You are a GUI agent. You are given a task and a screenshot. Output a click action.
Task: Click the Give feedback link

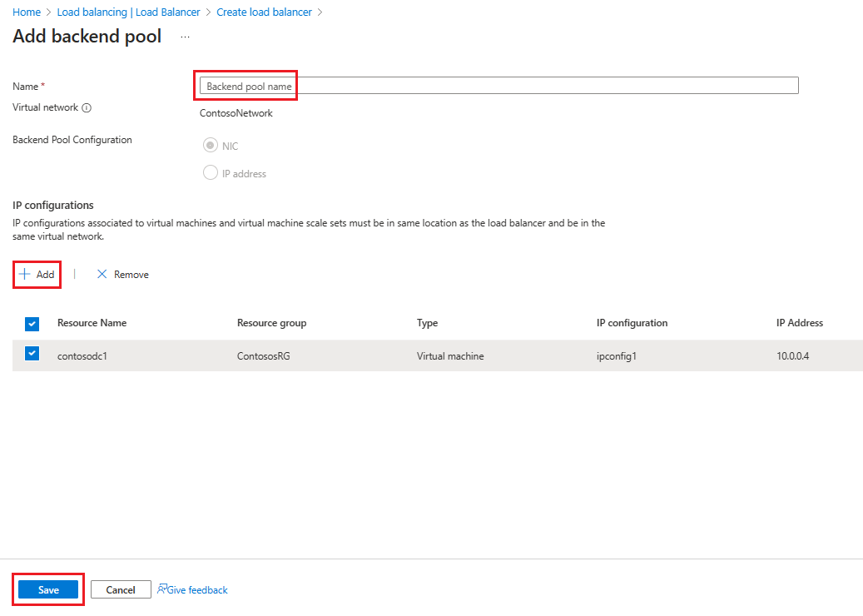click(x=196, y=589)
